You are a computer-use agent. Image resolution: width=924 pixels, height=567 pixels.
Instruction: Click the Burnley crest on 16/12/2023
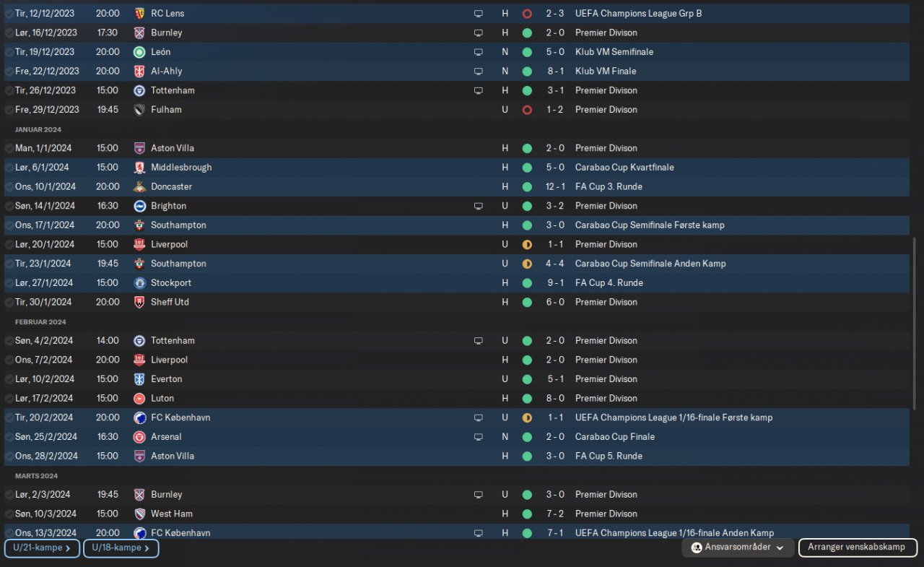pos(139,33)
